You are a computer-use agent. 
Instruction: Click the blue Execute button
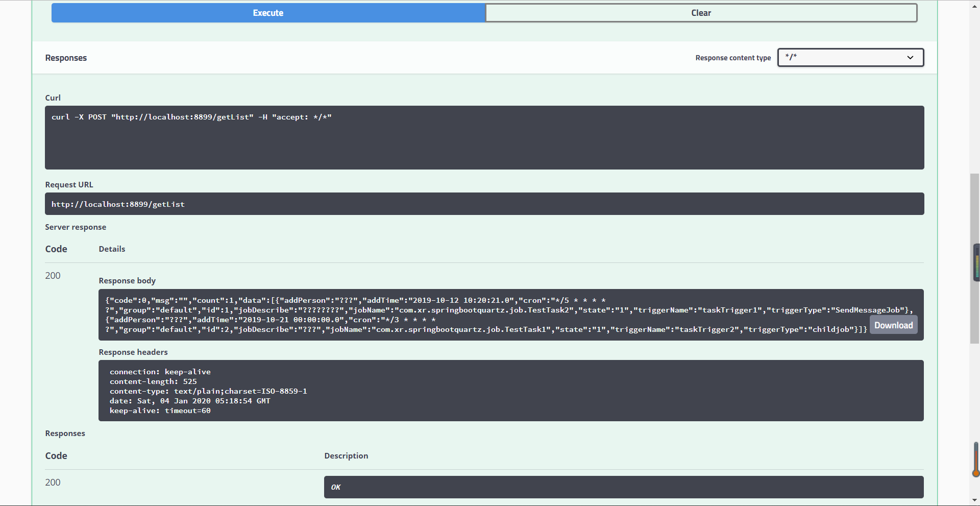(268, 13)
